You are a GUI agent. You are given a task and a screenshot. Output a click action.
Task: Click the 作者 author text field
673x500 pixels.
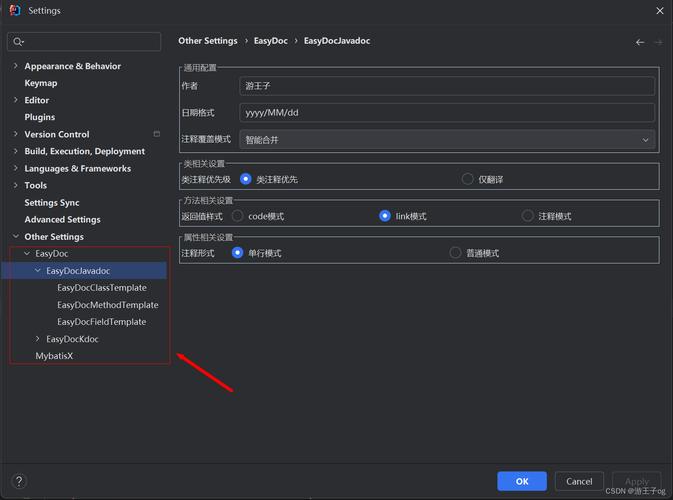[x=447, y=87]
